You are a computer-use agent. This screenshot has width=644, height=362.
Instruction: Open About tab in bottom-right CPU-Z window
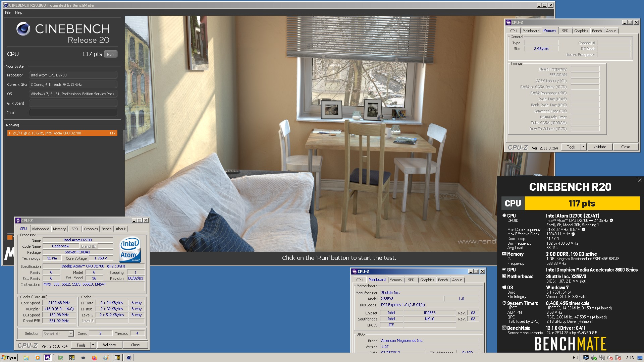(457, 280)
